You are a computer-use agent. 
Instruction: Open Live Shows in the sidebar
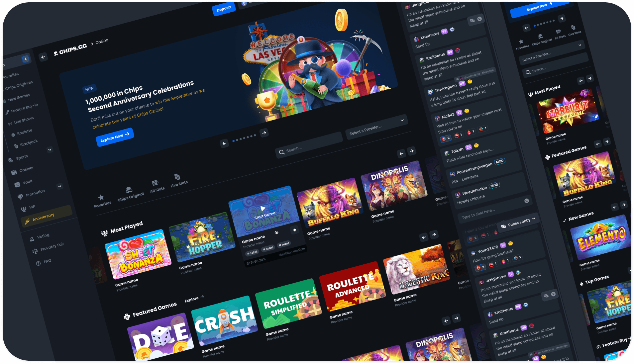click(x=21, y=120)
